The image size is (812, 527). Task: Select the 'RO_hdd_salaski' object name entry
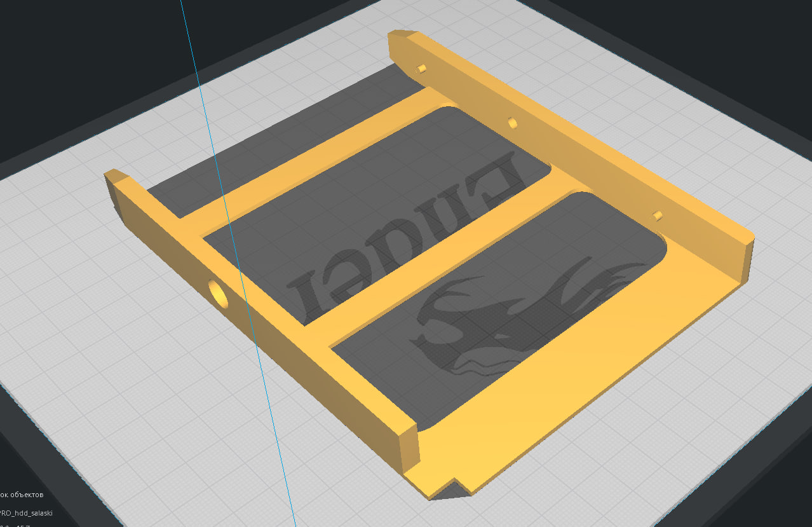[26, 512]
